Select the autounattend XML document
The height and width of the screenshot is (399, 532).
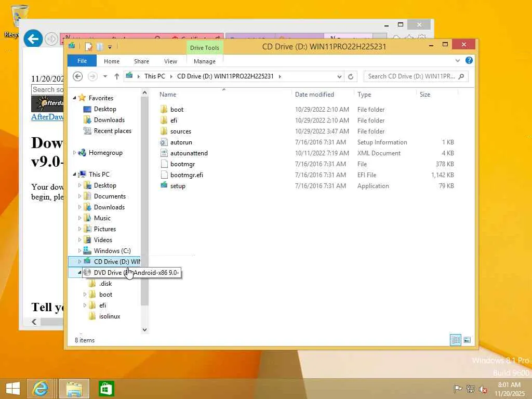[189, 153]
